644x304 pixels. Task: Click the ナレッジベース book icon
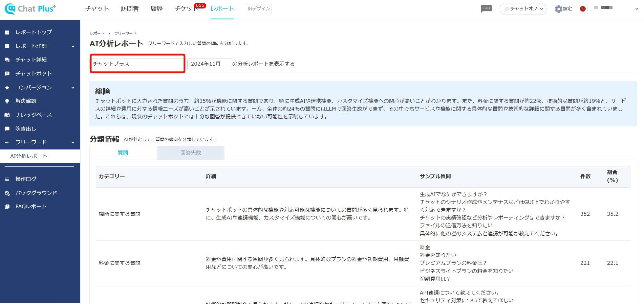click(x=7, y=115)
